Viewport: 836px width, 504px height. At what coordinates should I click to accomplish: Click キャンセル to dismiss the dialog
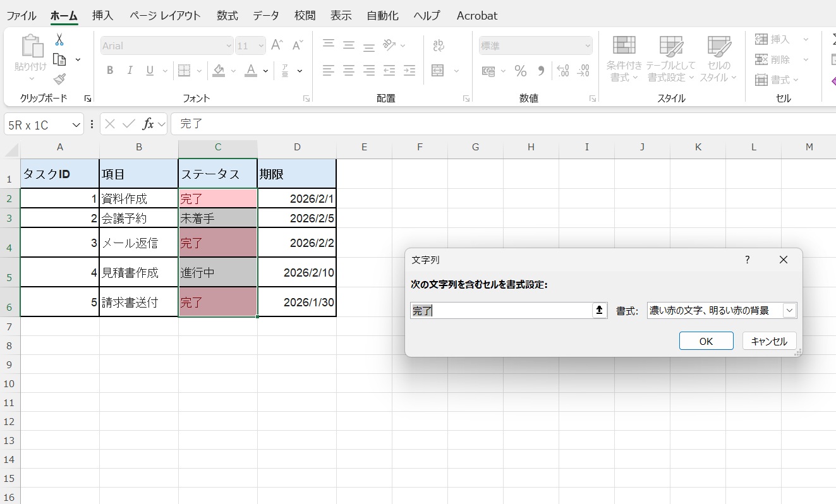[x=769, y=340]
